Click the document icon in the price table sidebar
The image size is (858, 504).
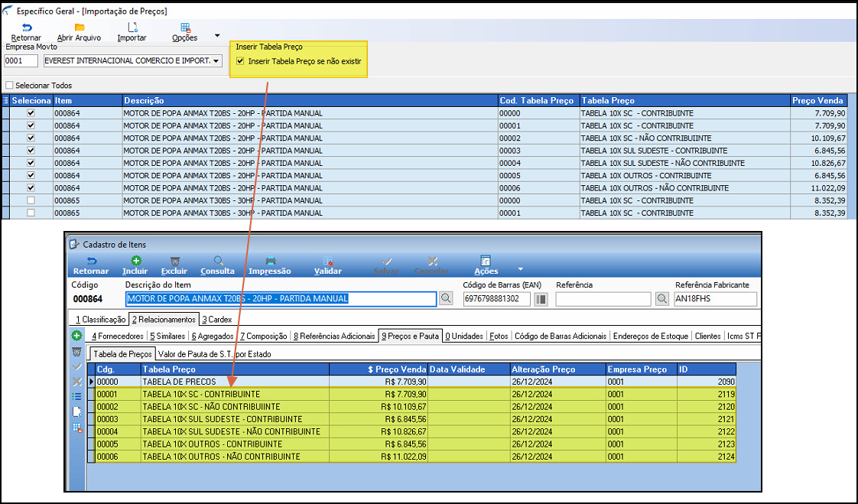tap(76, 412)
